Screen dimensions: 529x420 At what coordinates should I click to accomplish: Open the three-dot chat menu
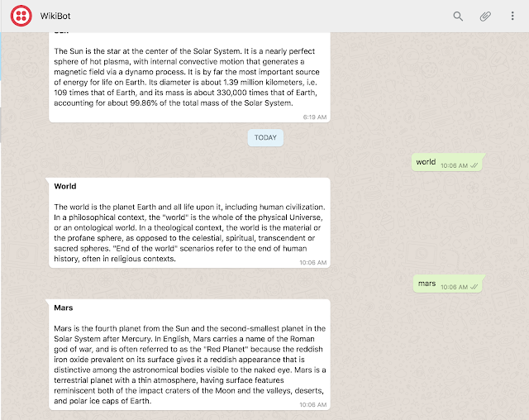click(x=512, y=16)
